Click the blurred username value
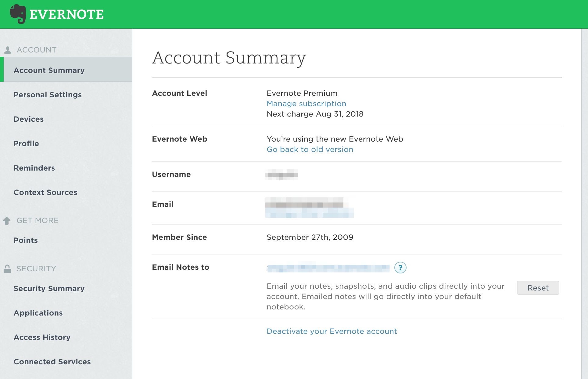 point(281,175)
